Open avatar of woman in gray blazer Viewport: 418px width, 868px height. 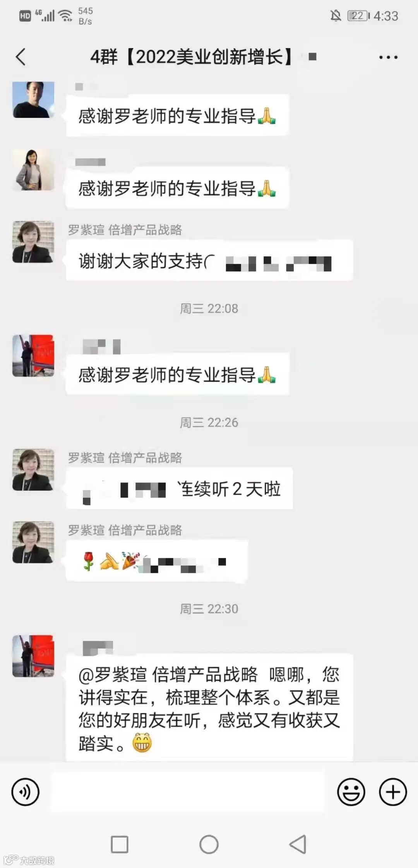(33, 169)
